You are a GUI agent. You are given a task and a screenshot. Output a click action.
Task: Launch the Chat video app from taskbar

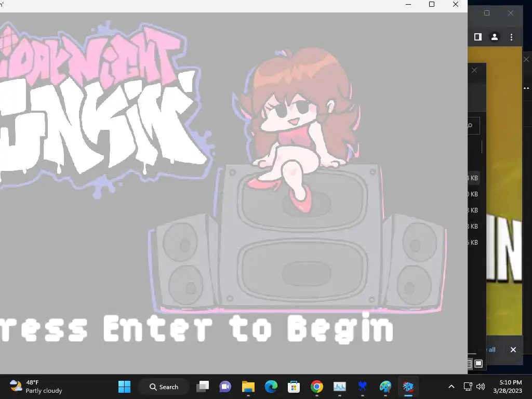[225, 387]
